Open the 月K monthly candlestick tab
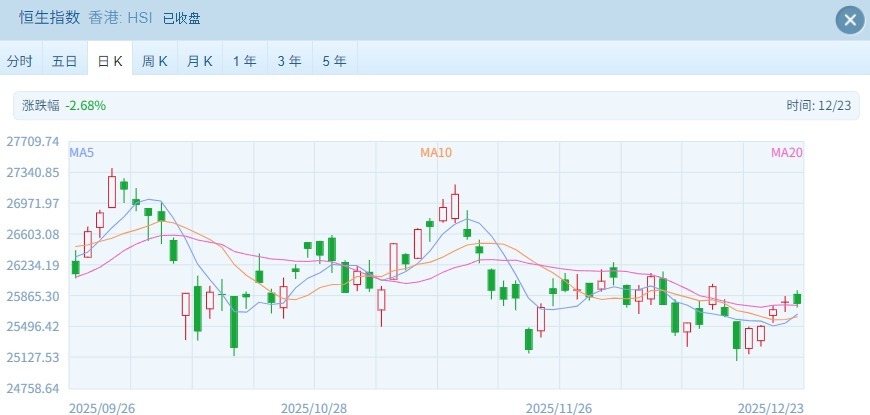 point(199,61)
